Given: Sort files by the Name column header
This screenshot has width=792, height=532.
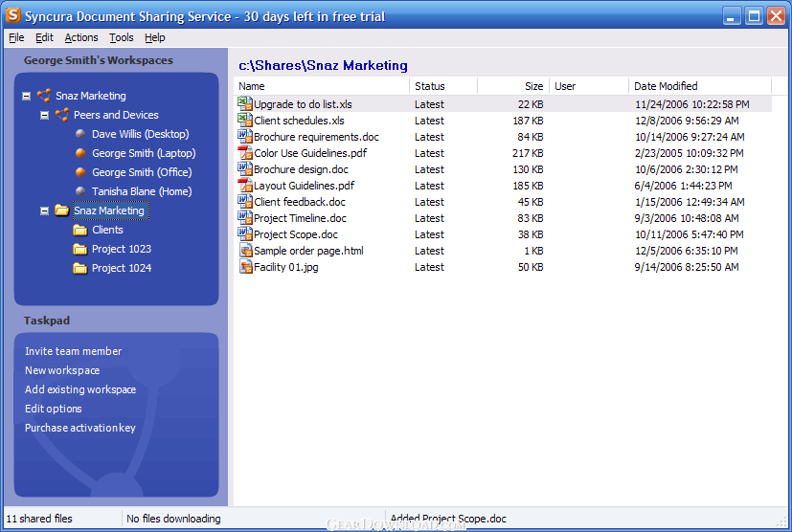Looking at the screenshot, I should click(x=322, y=86).
